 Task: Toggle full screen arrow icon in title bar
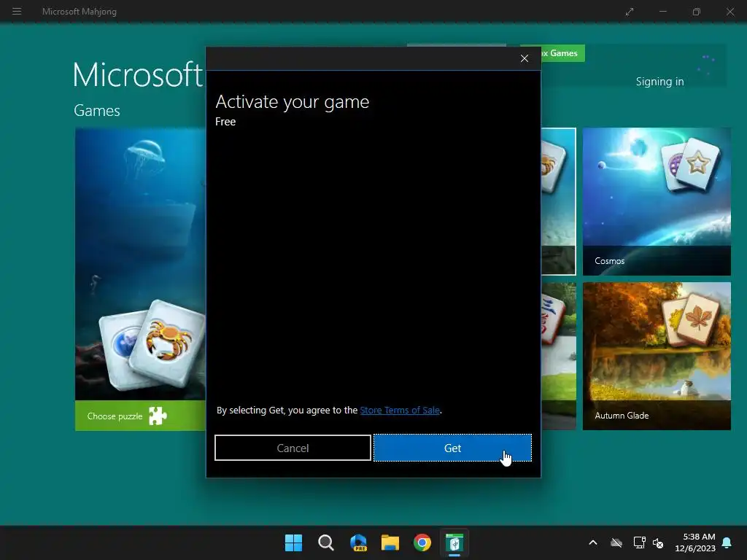click(630, 12)
